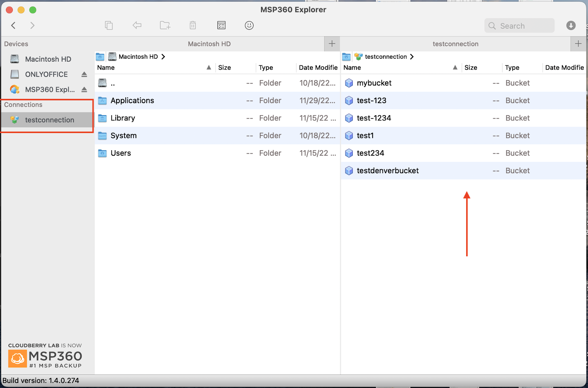Sort left pane by Size column
588x388 pixels.
[x=236, y=68]
